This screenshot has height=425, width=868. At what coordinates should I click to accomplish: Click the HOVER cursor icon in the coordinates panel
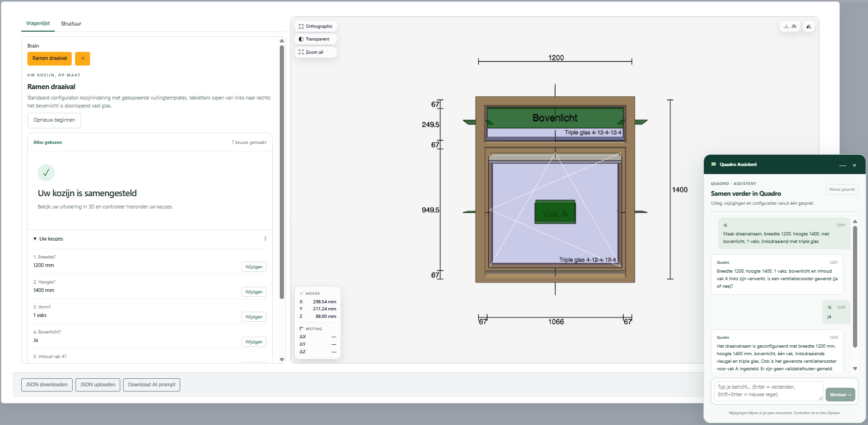pyautogui.click(x=301, y=293)
